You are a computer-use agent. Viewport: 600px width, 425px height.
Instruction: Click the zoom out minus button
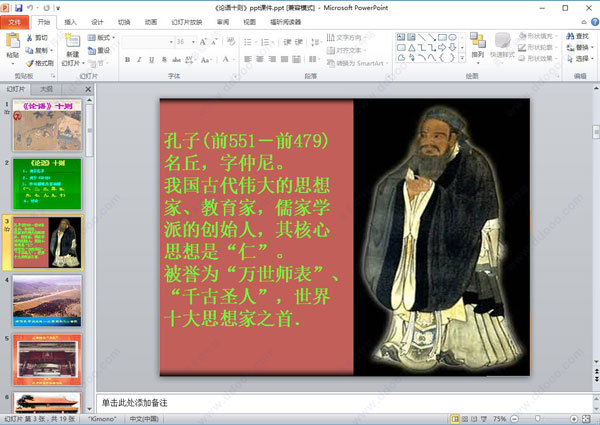[x=515, y=419]
